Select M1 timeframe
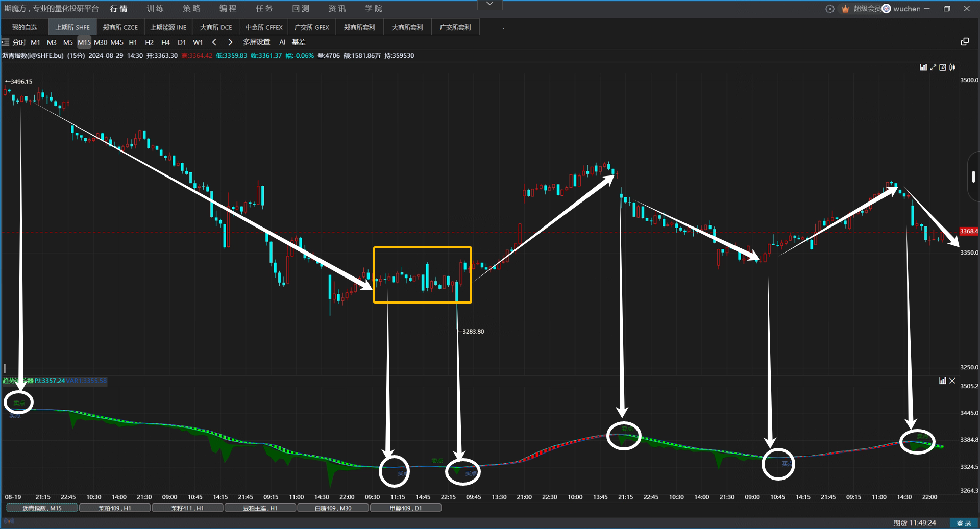980x529 pixels. (35, 42)
